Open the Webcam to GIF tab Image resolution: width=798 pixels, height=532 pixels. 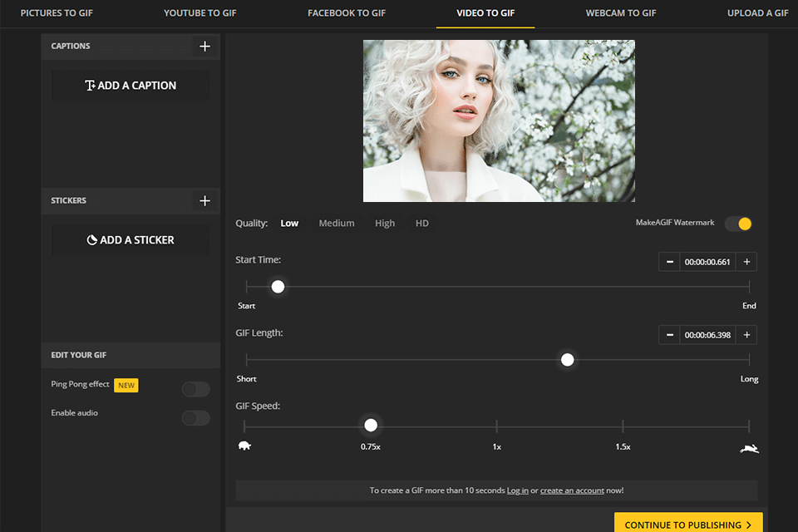(621, 13)
